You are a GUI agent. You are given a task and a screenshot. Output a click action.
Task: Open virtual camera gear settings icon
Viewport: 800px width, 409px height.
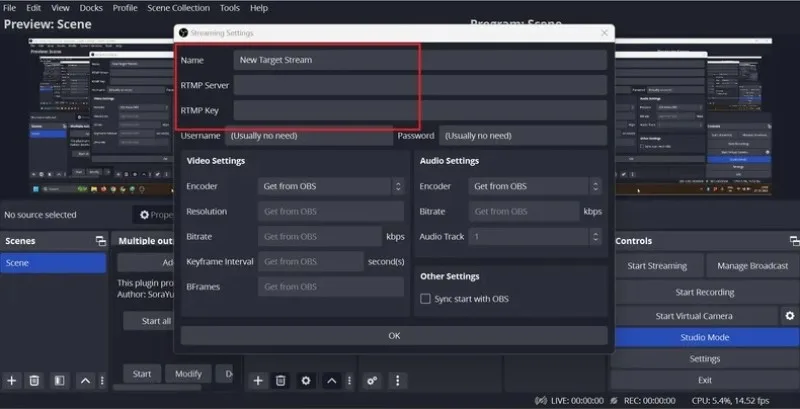(790, 316)
